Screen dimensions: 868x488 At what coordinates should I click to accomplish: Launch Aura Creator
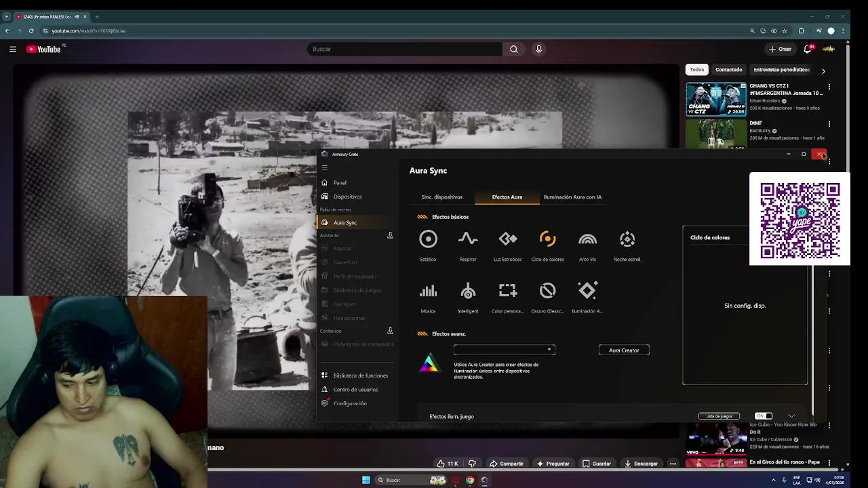624,350
